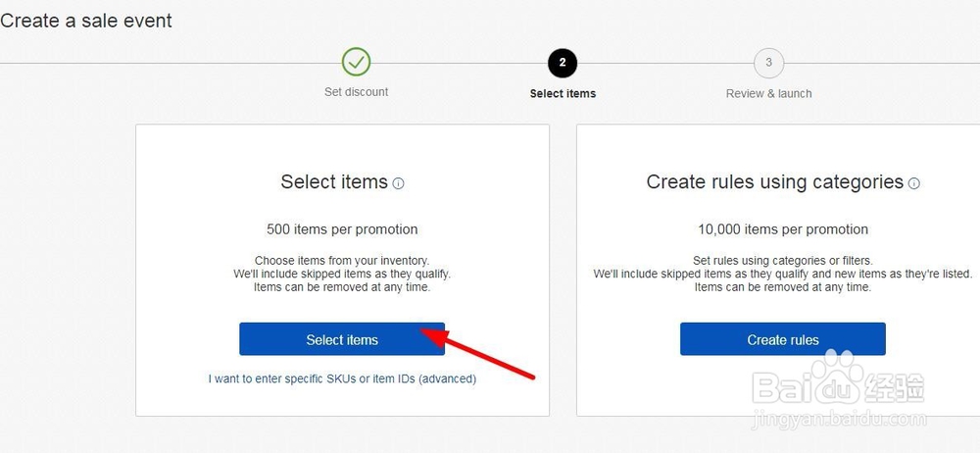980x453 pixels.
Task: Open info icon beside Create rules heading
Action: (x=914, y=183)
